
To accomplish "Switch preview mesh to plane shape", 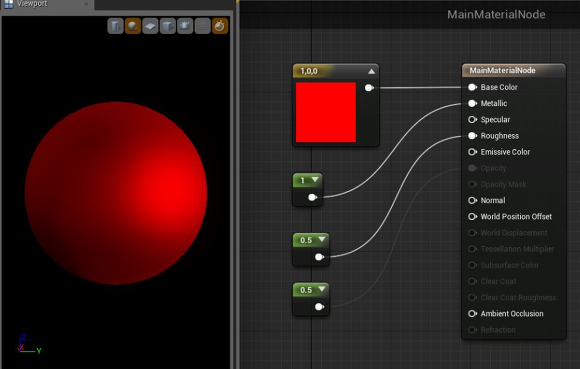I will tap(150, 26).
